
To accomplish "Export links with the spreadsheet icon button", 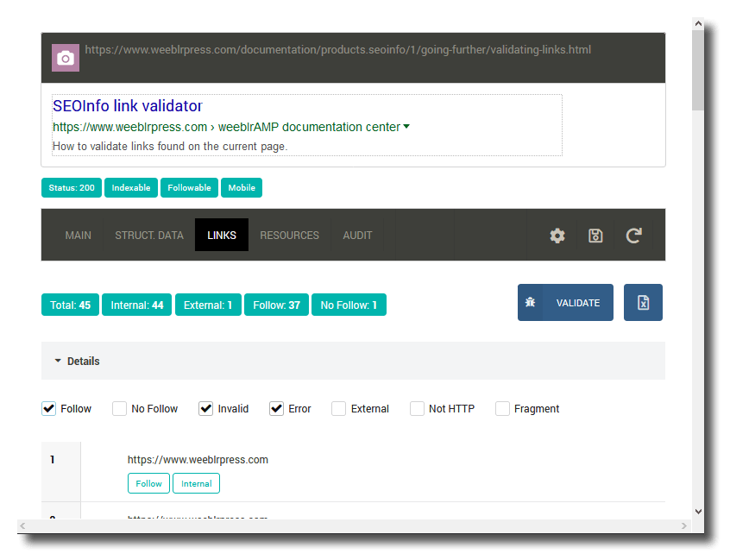I will click(643, 303).
